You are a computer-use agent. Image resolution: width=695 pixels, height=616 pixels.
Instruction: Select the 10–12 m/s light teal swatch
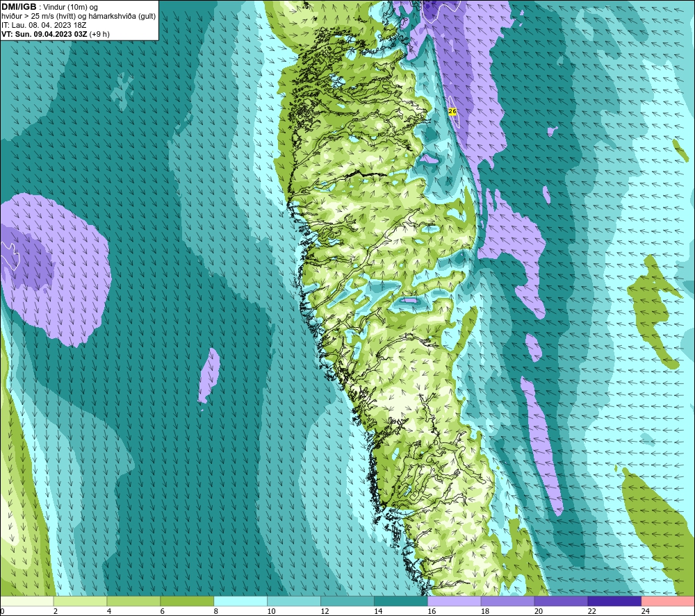pos(294,601)
